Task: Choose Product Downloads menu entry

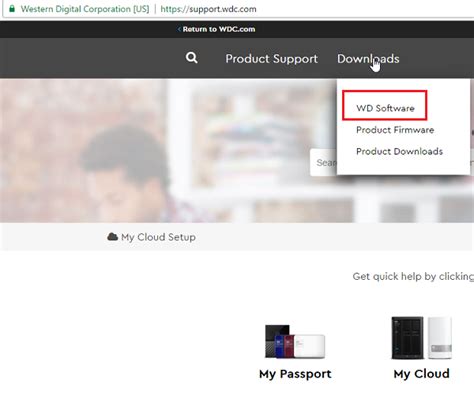Action: click(x=399, y=151)
